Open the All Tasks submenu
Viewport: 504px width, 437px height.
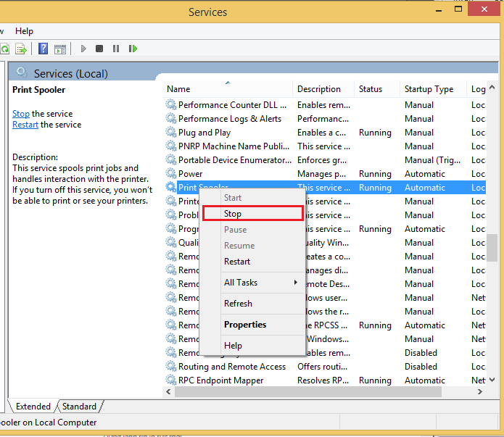coord(252,283)
